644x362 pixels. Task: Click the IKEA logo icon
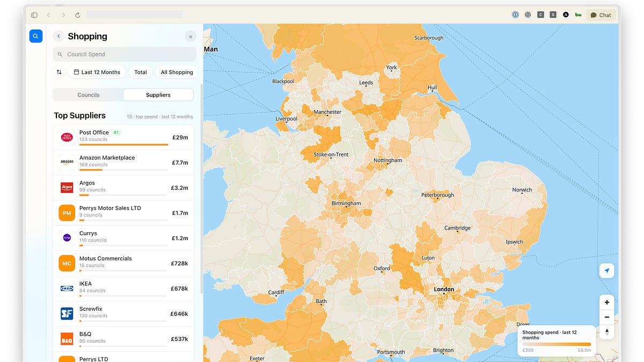[x=67, y=289]
